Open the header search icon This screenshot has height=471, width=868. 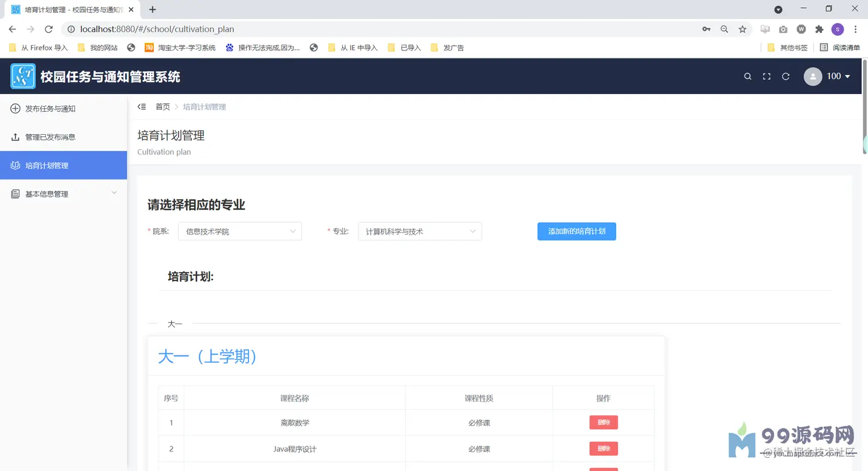747,76
